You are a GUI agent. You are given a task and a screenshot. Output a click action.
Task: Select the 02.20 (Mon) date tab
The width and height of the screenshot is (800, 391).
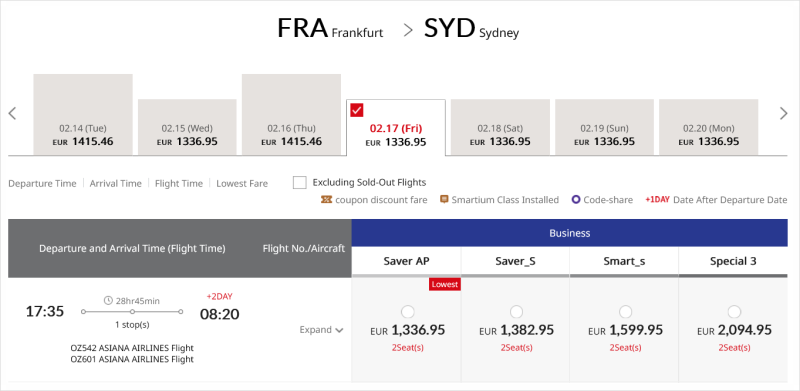coord(709,127)
